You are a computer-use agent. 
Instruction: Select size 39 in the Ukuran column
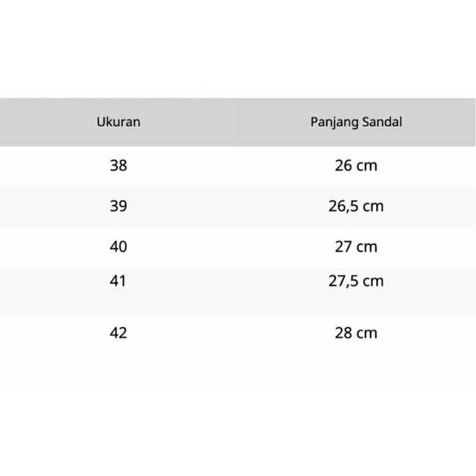(118, 206)
